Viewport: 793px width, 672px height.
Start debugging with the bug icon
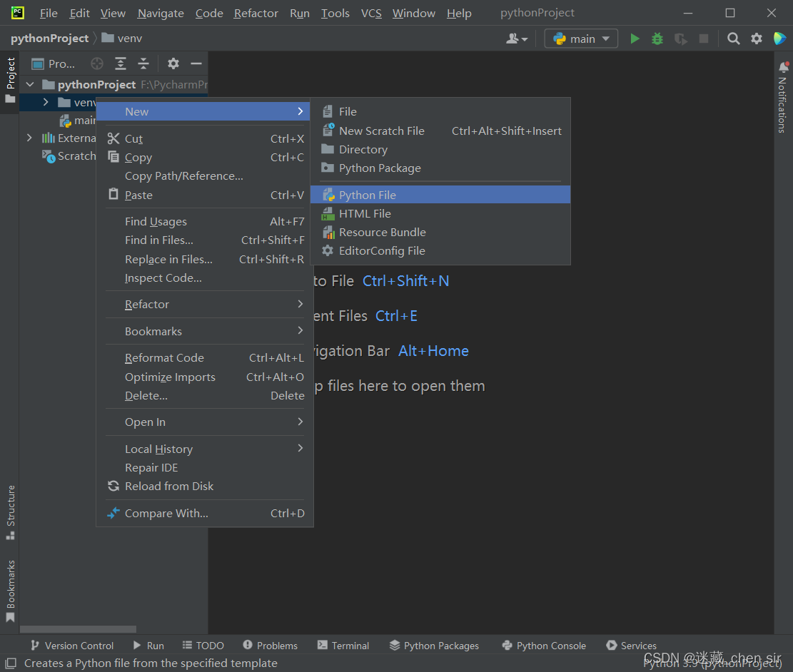657,39
